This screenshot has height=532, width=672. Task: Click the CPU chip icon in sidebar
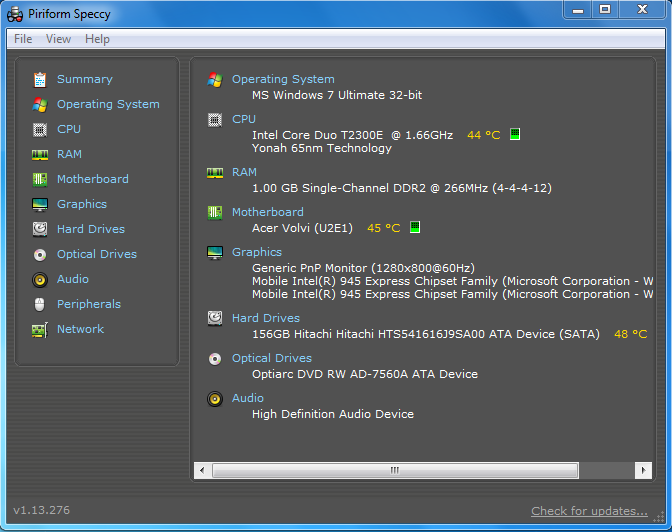coord(40,129)
